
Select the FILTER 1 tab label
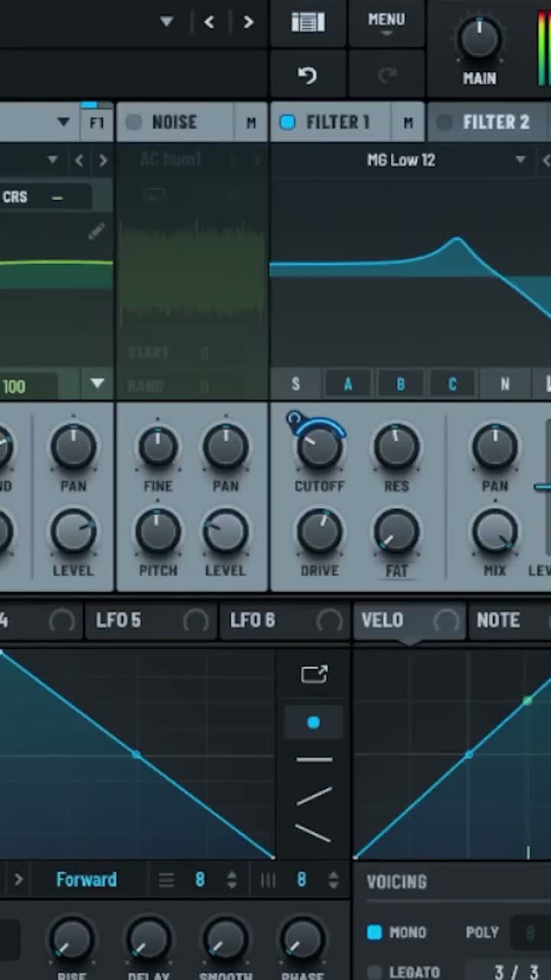[x=337, y=122]
